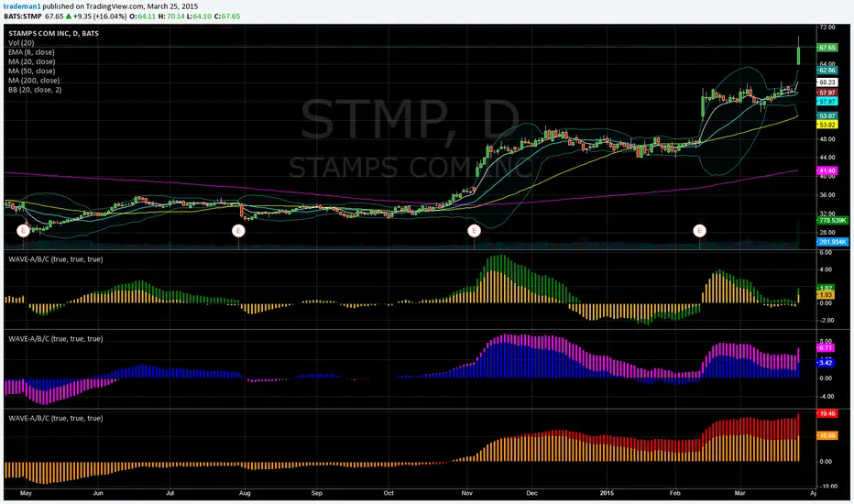
Task: Click the Mar label on time axis
Action: click(739, 493)
